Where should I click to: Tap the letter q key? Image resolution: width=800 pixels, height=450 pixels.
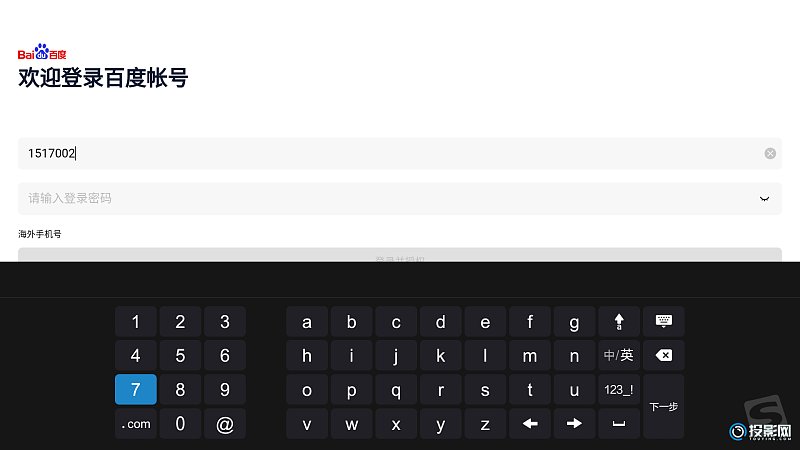[396, 390]
